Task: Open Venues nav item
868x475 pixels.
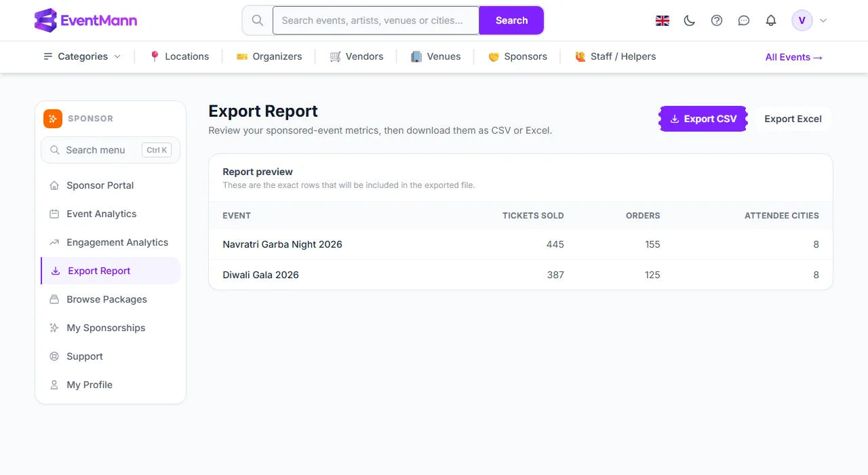Action: click(x=436, y=56)
